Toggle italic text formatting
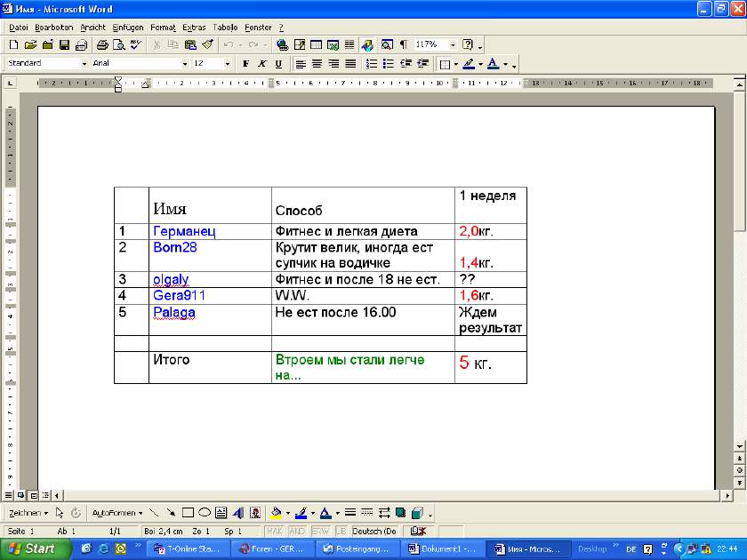Image resolution: width=747 pixels, height=560 pixels. [262, 64]
